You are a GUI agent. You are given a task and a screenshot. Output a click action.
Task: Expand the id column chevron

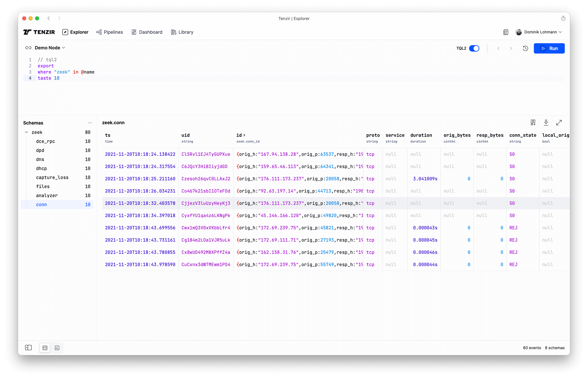244,135
